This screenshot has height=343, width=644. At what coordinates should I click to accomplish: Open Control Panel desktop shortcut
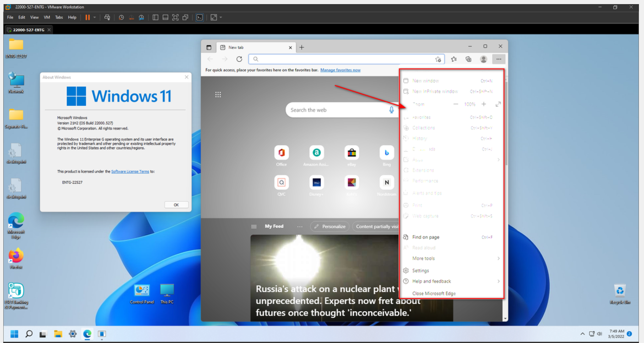pyautogui.click(x=142, y=294)
